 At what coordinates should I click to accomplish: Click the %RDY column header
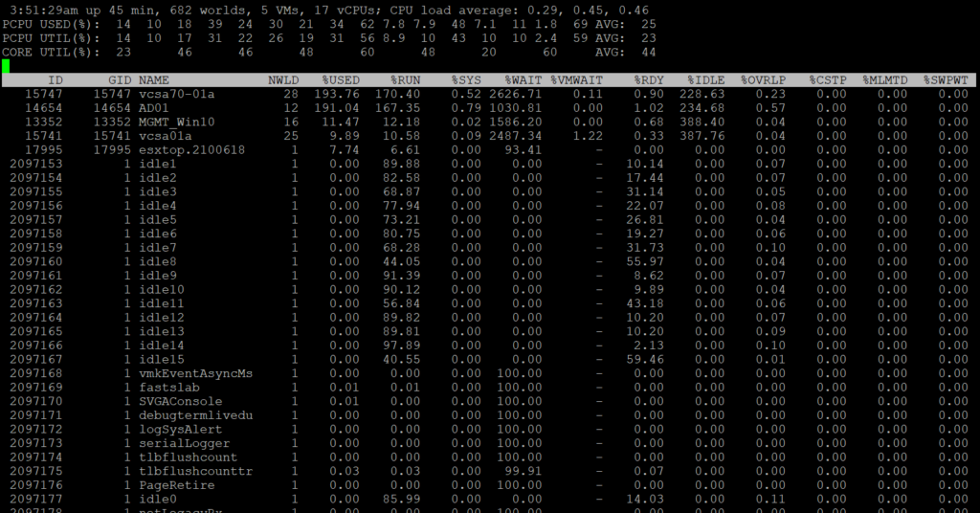coord(649,80)
